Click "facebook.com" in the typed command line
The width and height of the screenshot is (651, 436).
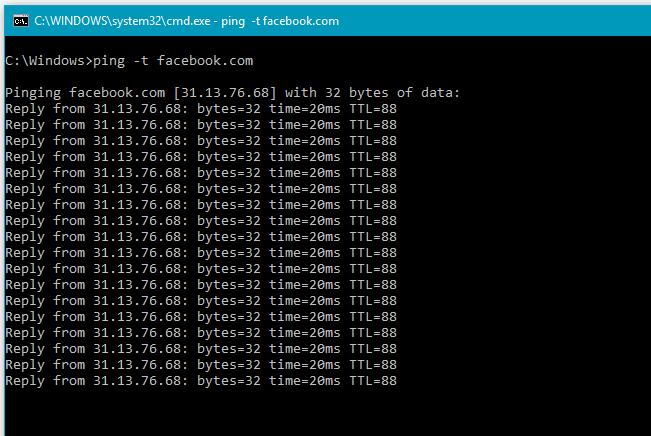205,61
